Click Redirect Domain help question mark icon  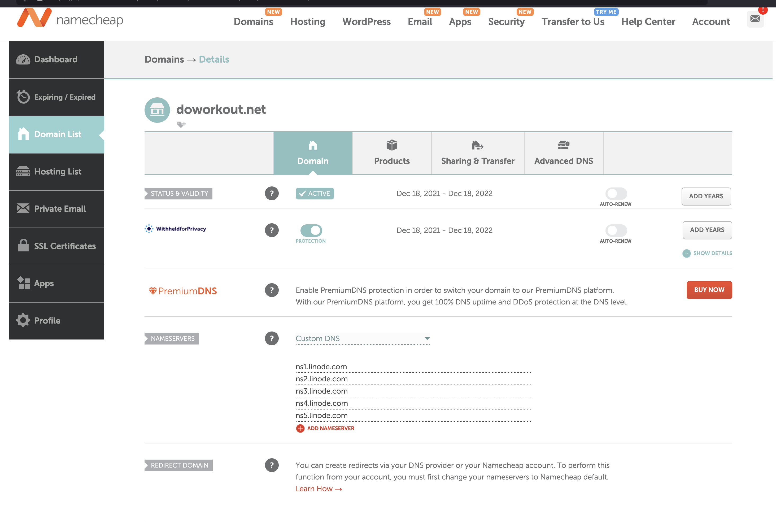272,465
